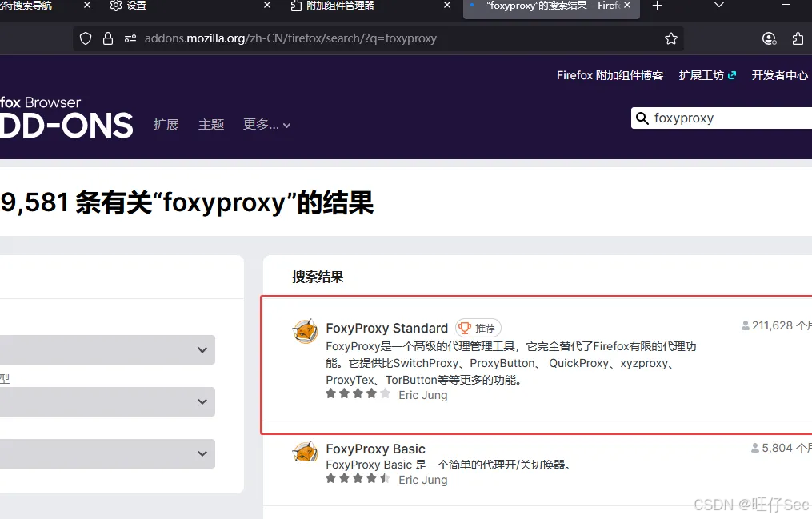Click the 211,628 users count
The height and width of the screenshot is (519, 812).
coord(776,325)
